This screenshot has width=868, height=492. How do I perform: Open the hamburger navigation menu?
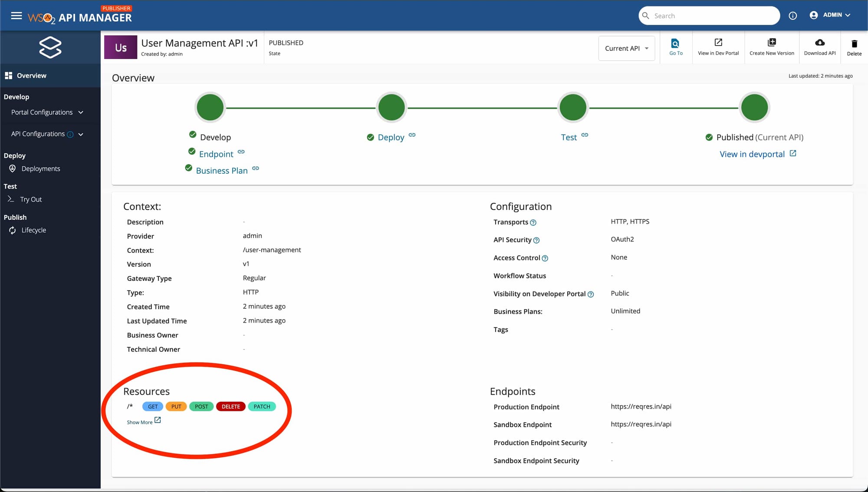pos(16,16)
